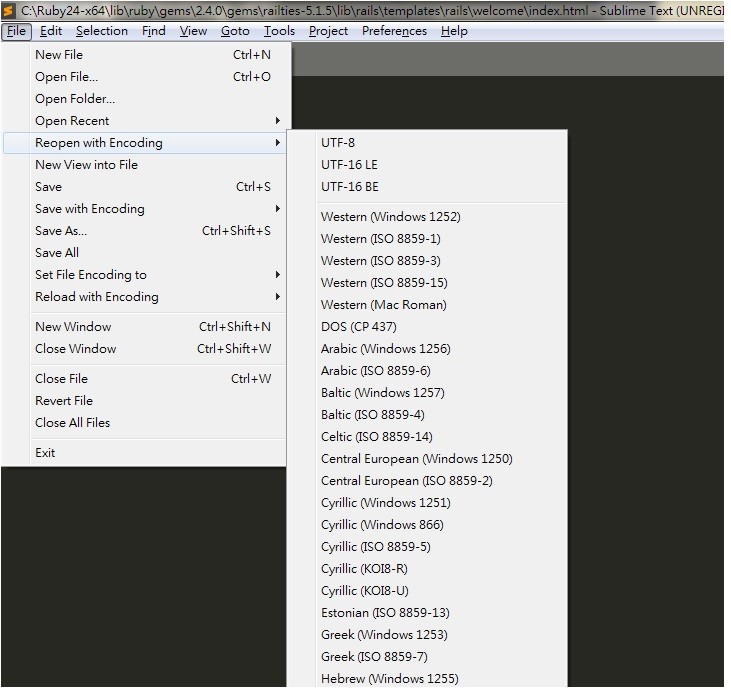Select UTF-8 encoding
Image resolution: width=731 pixels, height=690 pixels.
click(x=428, y=143)
